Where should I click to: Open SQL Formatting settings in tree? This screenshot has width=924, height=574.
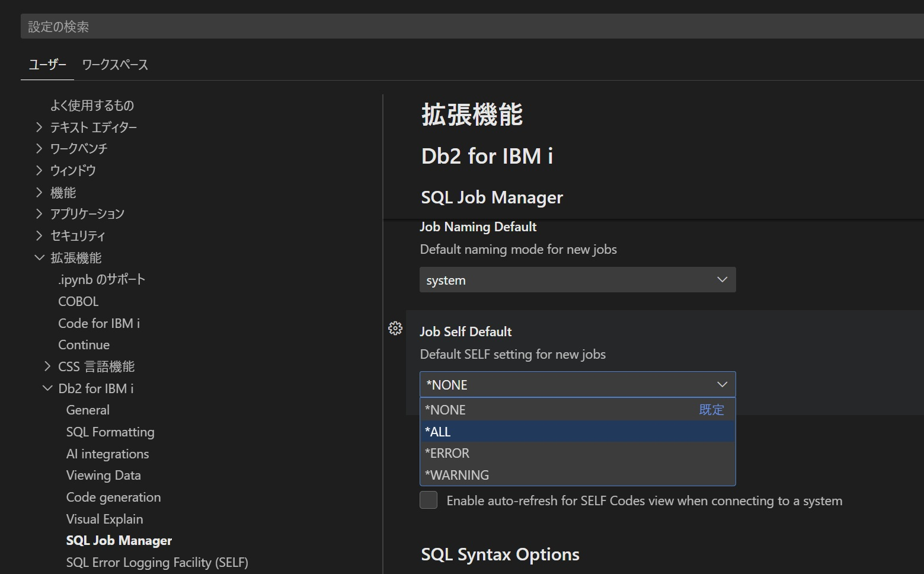[x=110, y=432]
